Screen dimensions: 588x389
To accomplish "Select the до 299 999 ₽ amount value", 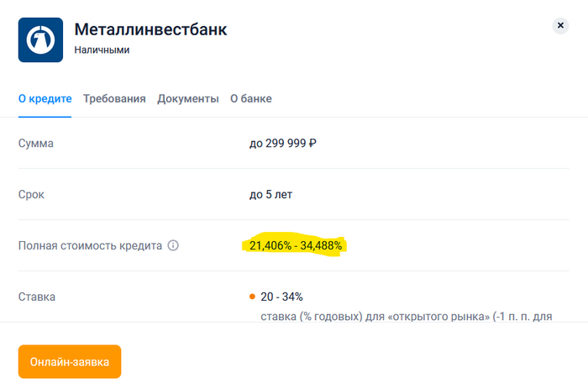I will click(x=282, y=144).
